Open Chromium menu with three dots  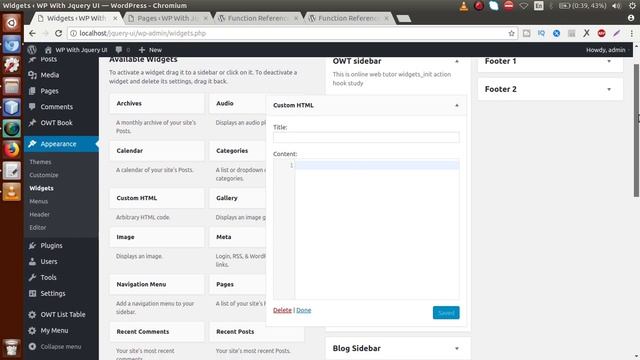point(631,33)
